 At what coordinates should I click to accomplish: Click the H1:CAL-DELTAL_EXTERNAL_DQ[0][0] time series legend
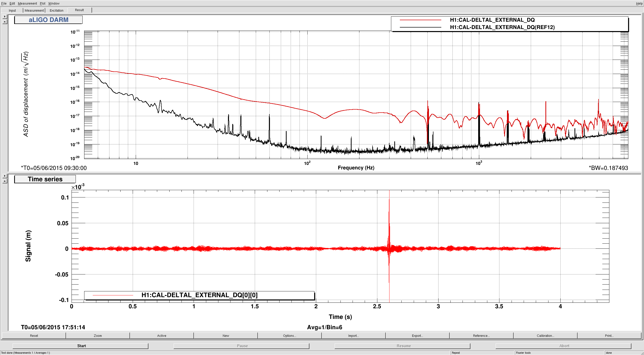(x=199, y=295)
